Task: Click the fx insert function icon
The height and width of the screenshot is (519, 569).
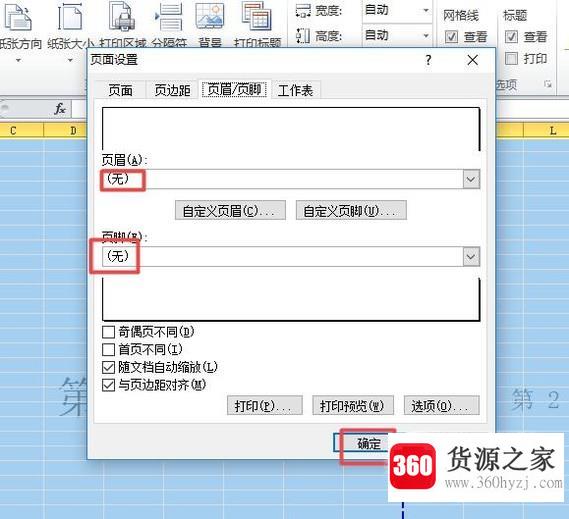Action: click(x=60, y=109)
